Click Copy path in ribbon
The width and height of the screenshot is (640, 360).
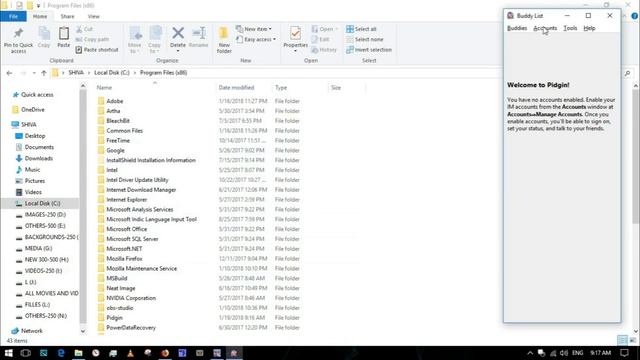(92, 39)
